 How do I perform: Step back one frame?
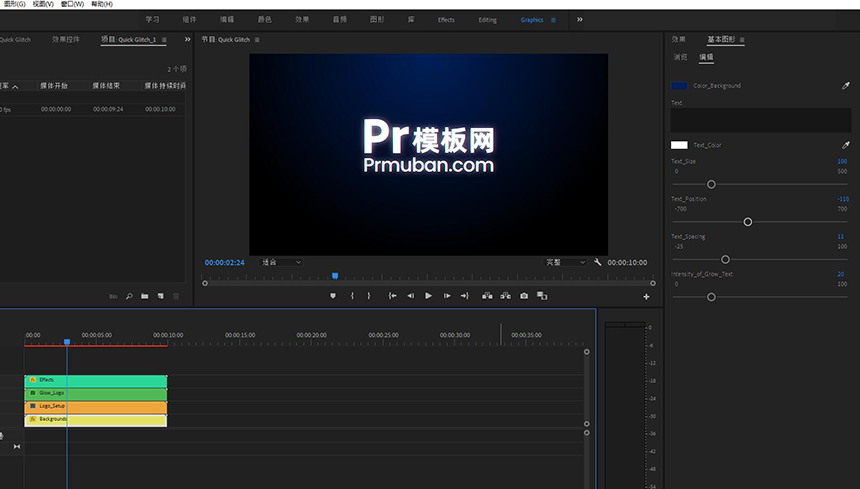410,296
